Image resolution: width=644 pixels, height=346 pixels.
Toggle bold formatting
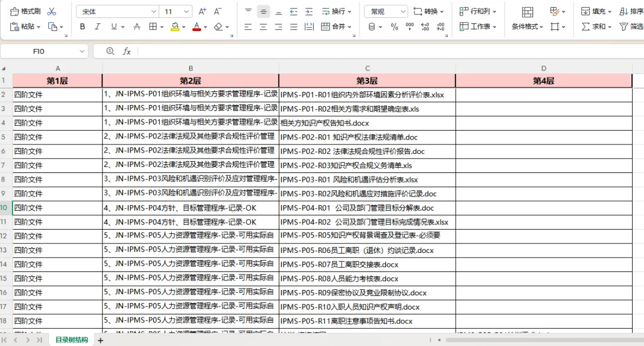click(82, 27)
